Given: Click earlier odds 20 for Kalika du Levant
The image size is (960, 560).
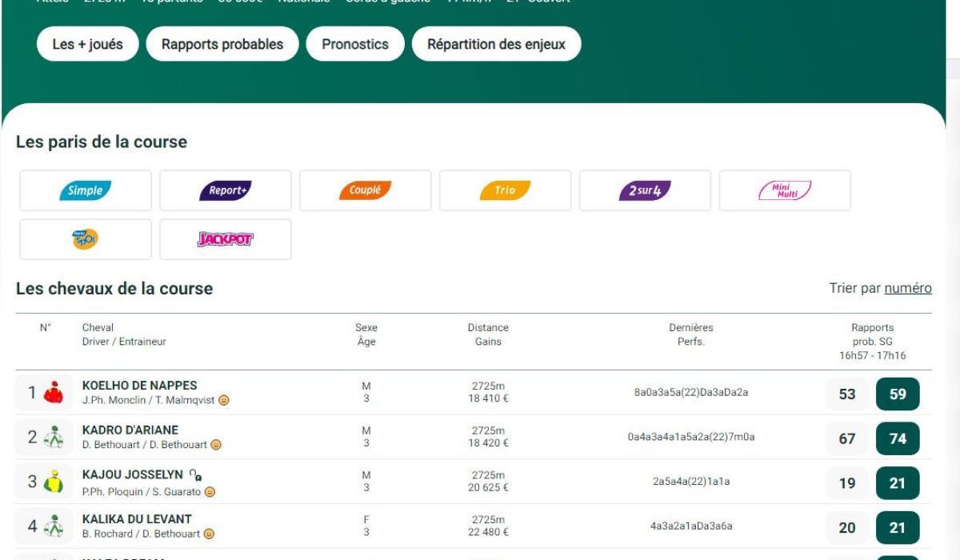Looking at the screenshot, I should pyautogui.click(x=847, y=527).
